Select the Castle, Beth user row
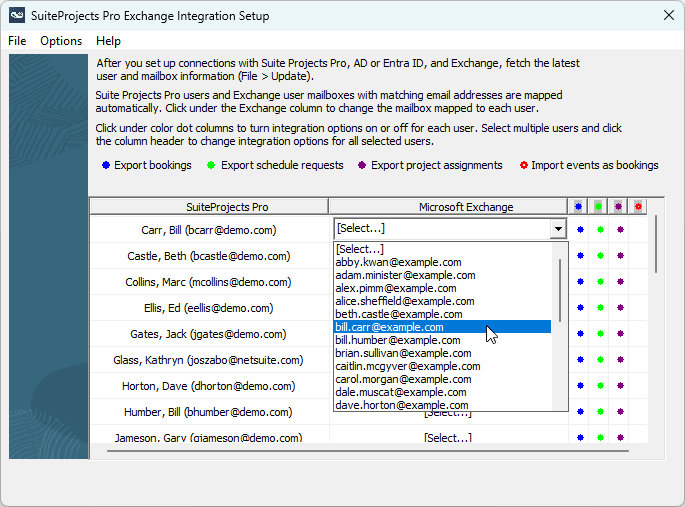Viewport: 685px width, 507px height. click(209, 256)
